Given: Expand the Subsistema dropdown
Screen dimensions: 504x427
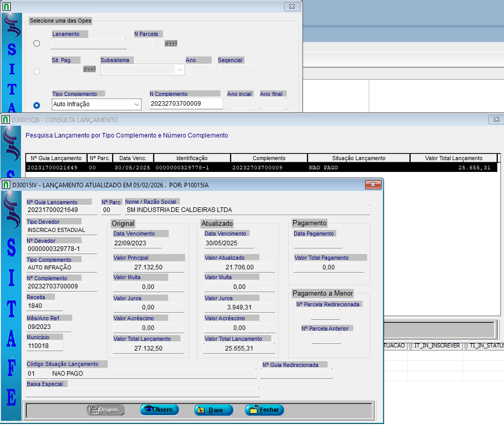Looking at the screenshot, I should click(180, 70).
